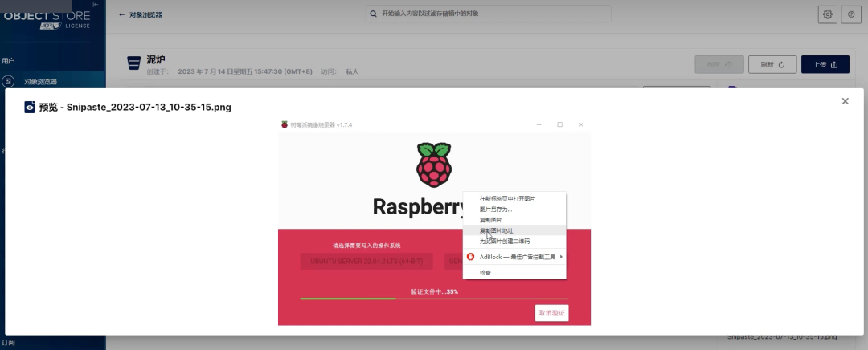
Task: Open the help question mark icon
Action: [x=851, y=14]
